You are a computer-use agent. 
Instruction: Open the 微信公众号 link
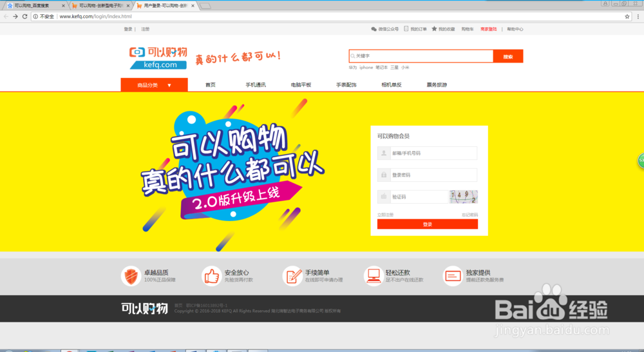click(385, 29)
